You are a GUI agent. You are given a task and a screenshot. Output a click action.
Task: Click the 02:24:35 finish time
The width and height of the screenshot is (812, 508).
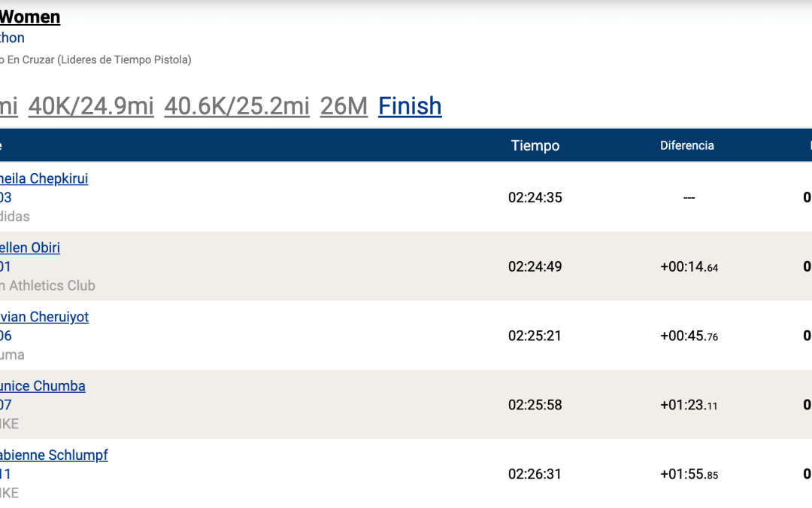535,198
